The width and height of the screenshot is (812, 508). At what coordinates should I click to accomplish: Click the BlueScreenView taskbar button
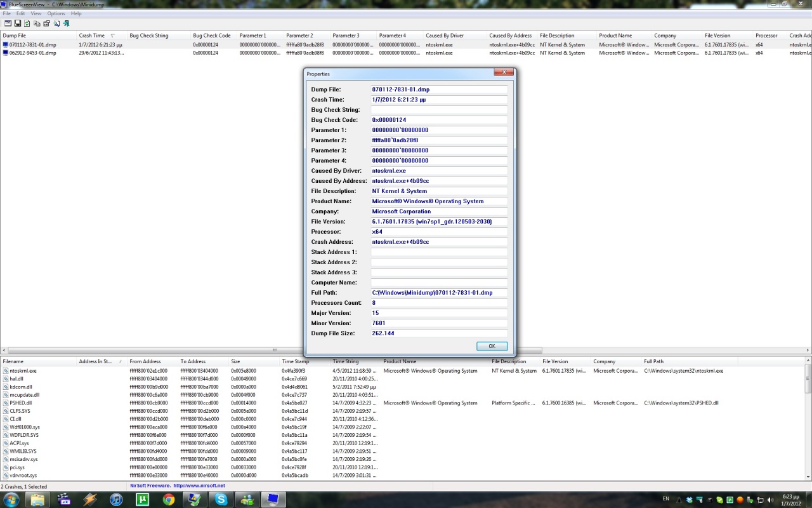click(x=273, y=500)
